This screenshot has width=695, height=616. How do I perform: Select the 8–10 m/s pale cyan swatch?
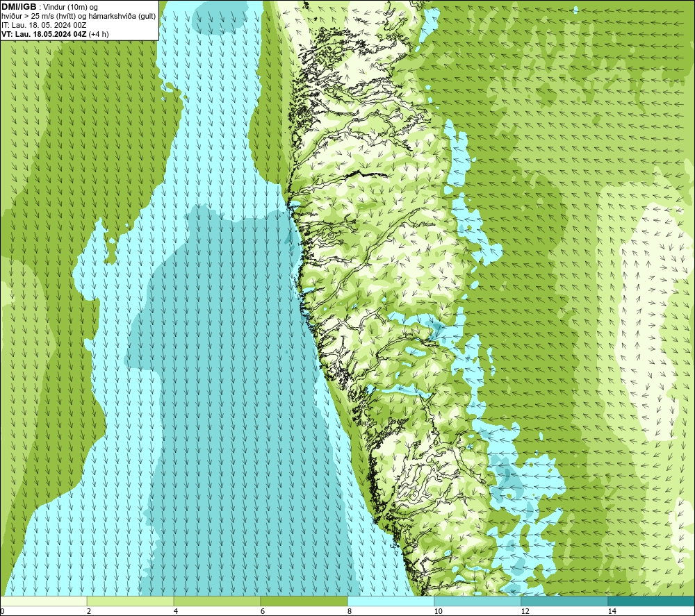coord(391,601)
